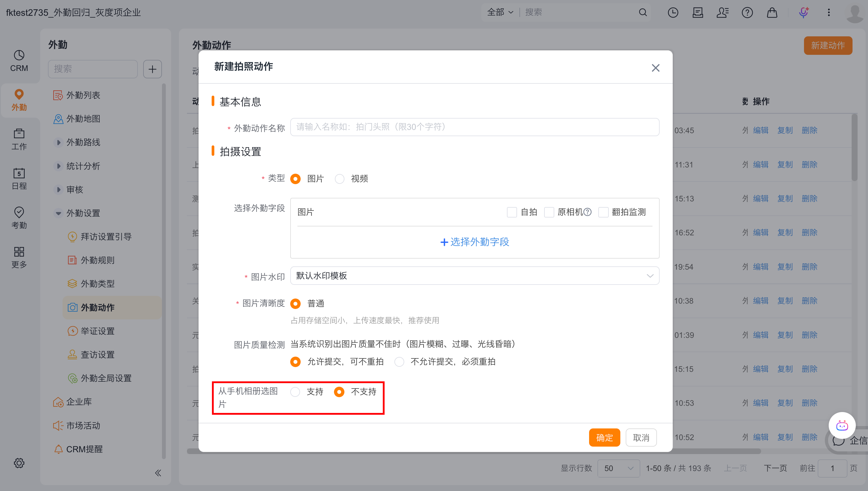Screen dimensions: 868x491
Task: Click the 选择外勤字段 add link
Action: point(474,242)
